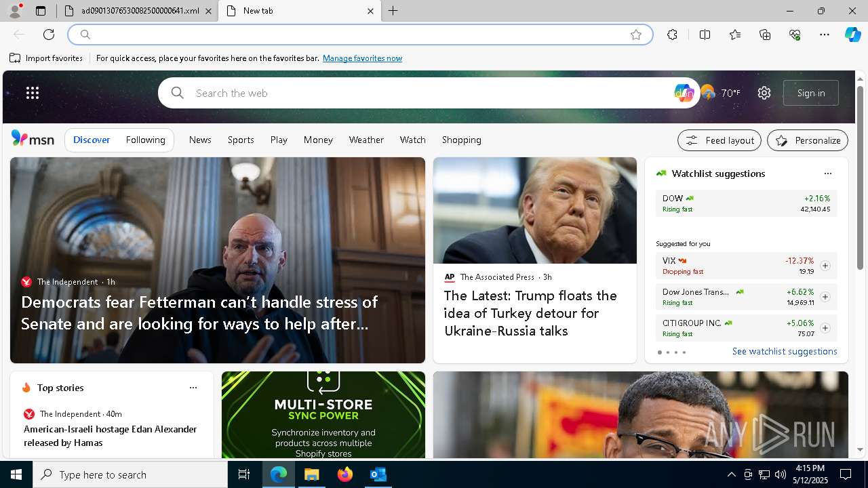Screen dimensions: 868x488
Task: Open the News menu item
Action: tap(200, 140)
